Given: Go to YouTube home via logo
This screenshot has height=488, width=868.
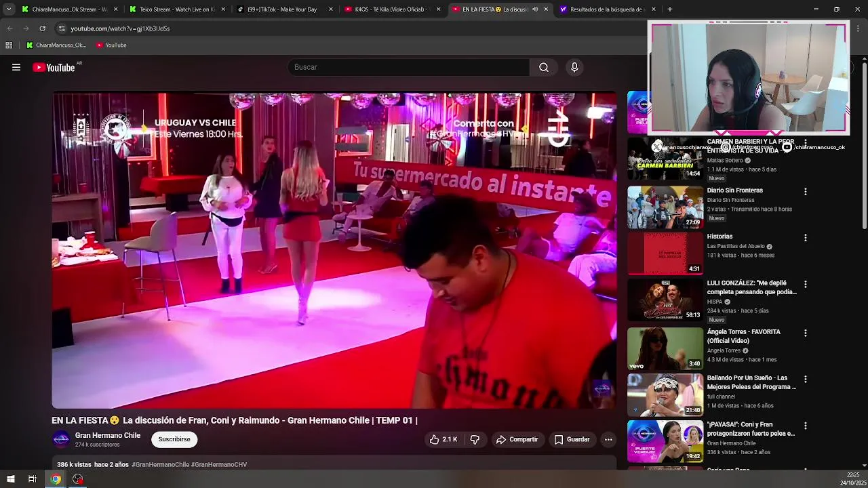Looking at the screenshot, I should (x=54, y=67).
